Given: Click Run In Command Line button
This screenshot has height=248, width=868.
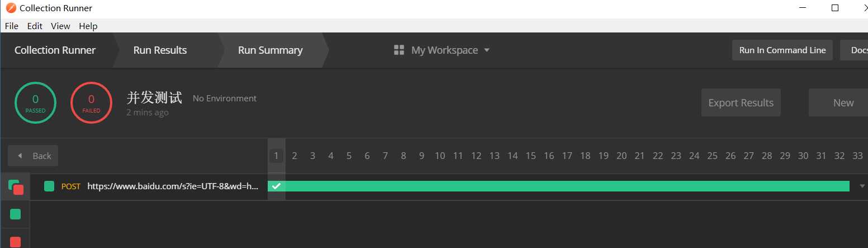Looking at the screenshot, I should pos(782,50).
